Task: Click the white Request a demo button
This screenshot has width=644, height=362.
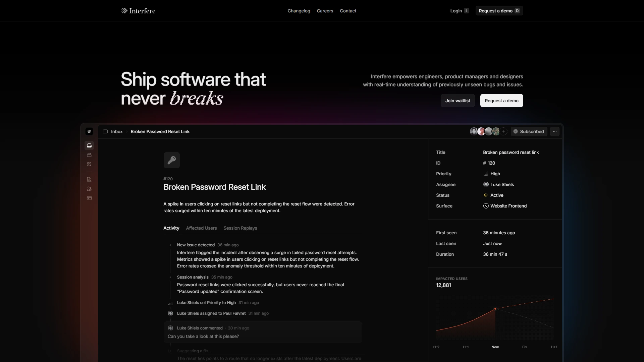Action: [501, 101]
